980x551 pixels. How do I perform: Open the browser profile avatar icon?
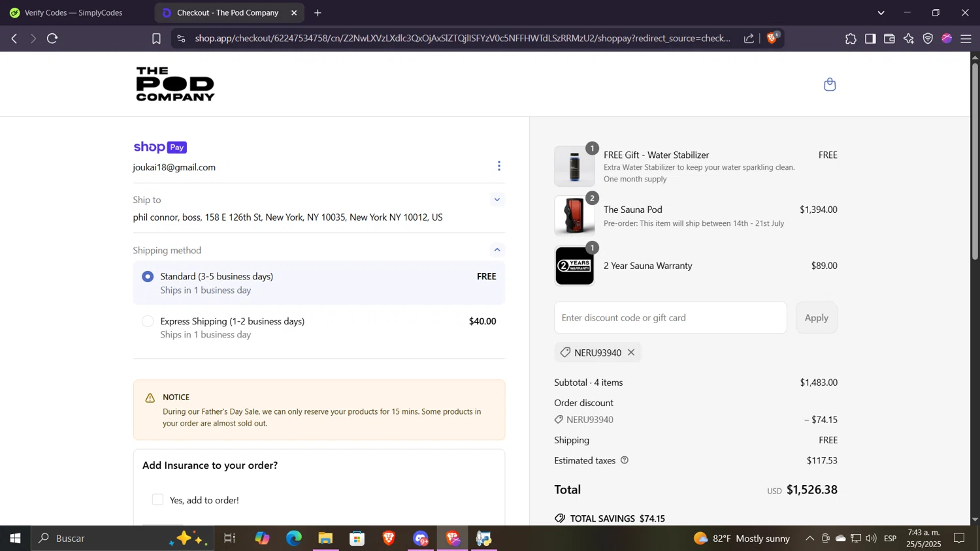click(947, 39)
